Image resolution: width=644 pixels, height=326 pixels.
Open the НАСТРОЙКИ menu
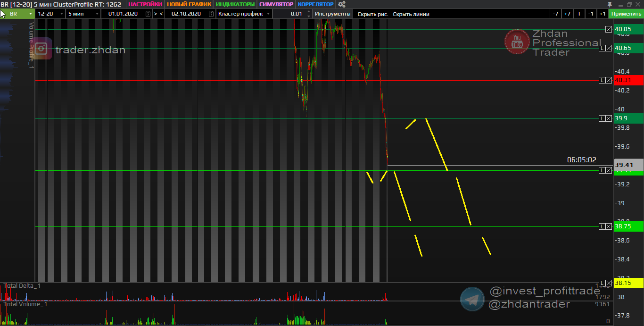pyautogui.click(x=145, y=4)
